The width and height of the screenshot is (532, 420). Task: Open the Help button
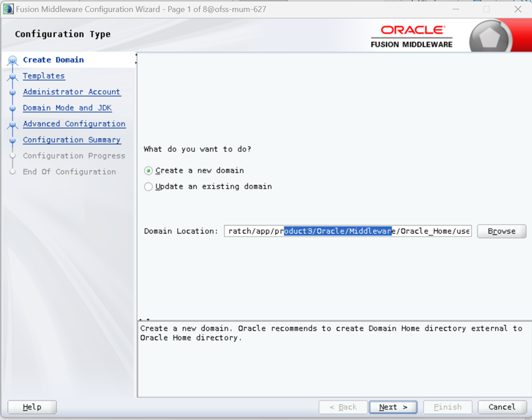tap(32, 407)
